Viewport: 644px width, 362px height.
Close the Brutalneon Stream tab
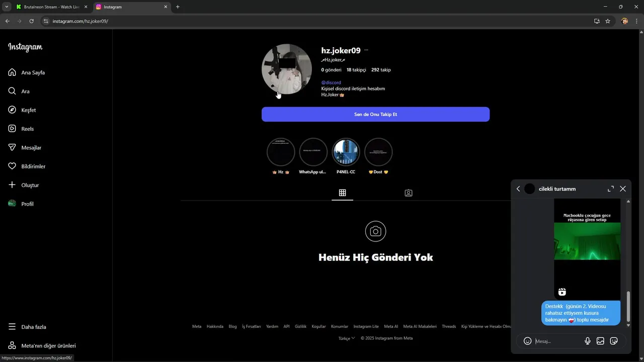(86, 7)
